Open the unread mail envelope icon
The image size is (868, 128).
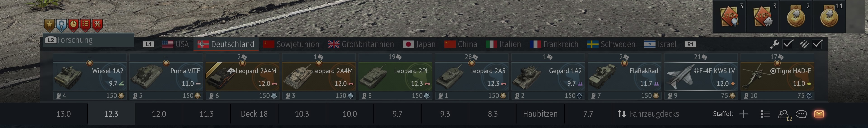click(x=819, y=114)
